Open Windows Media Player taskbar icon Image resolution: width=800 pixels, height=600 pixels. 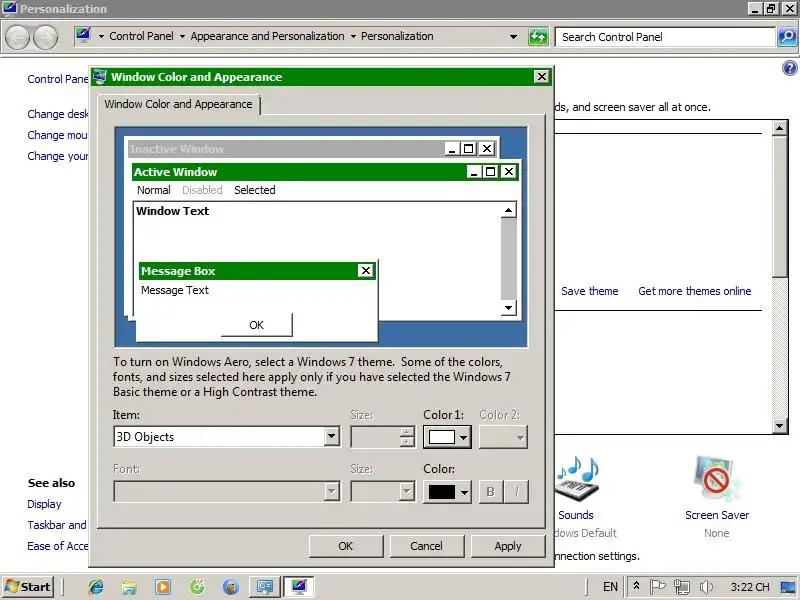tap(163, 587)
